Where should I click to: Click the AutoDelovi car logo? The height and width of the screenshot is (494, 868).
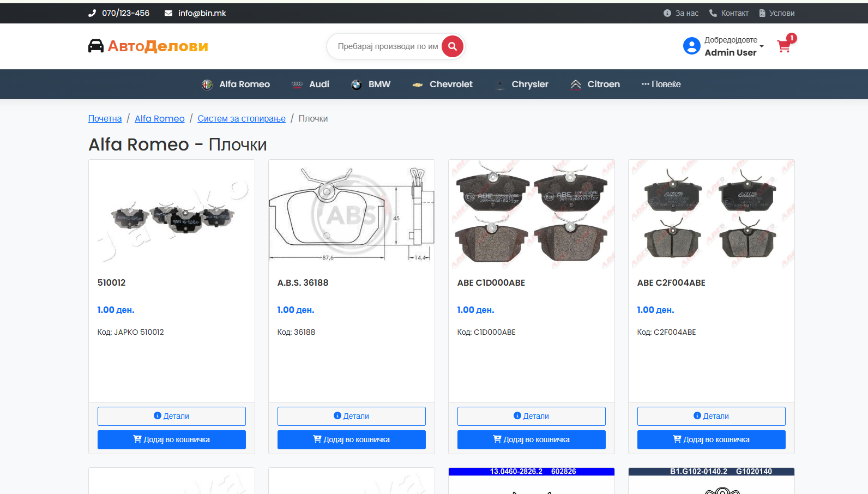pos(148,46)
